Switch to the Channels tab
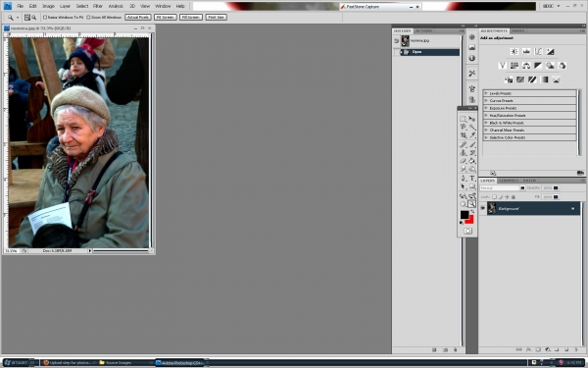Image resolution: width=588 pixels, height=368 pixels. [x=509, y=181]
